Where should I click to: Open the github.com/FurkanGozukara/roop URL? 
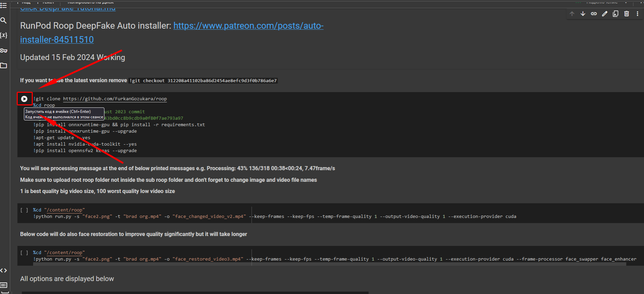(115, 99)
